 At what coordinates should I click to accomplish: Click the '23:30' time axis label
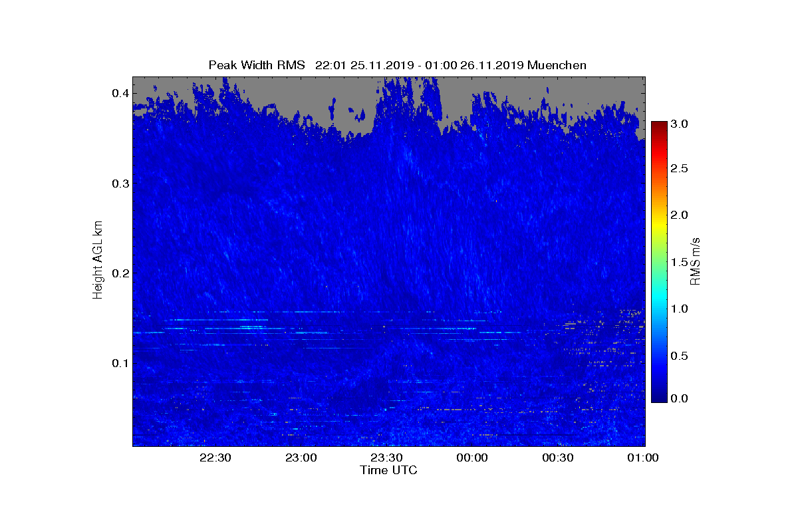(x=387, y=458)
